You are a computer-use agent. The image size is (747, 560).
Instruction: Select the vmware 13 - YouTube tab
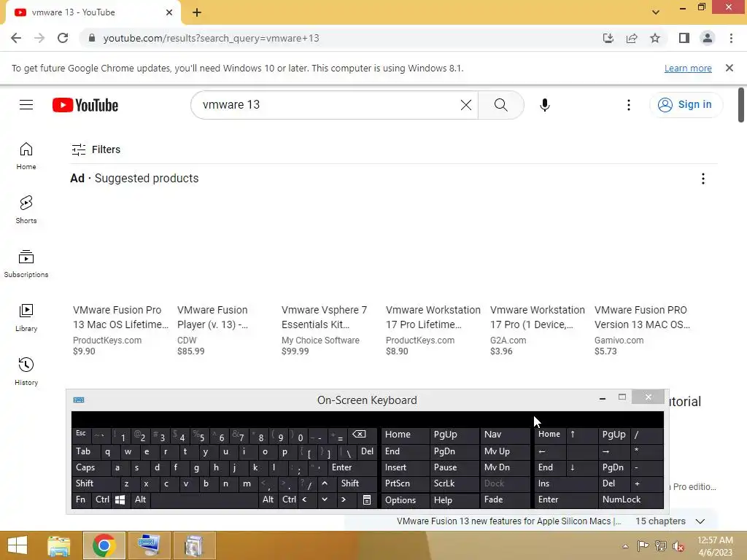(93, 12)
